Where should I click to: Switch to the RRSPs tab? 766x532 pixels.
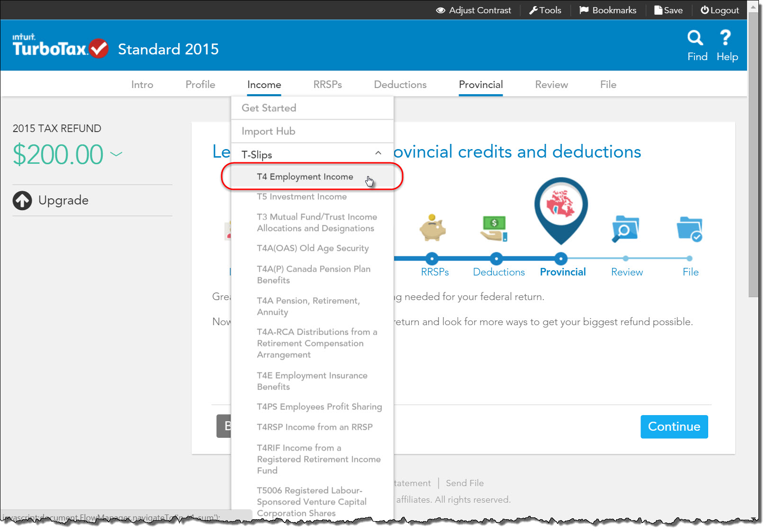click(328, 85)
